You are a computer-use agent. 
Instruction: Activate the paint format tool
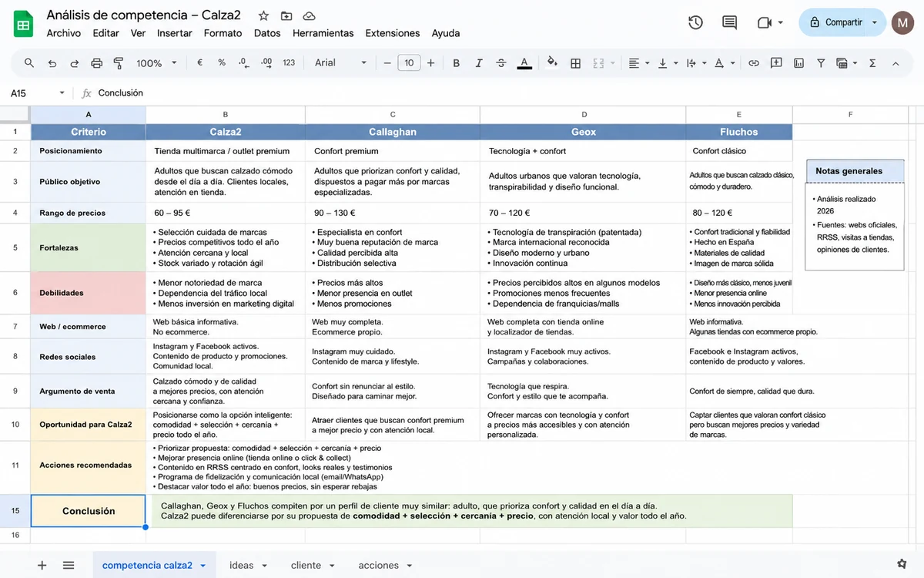119,63
